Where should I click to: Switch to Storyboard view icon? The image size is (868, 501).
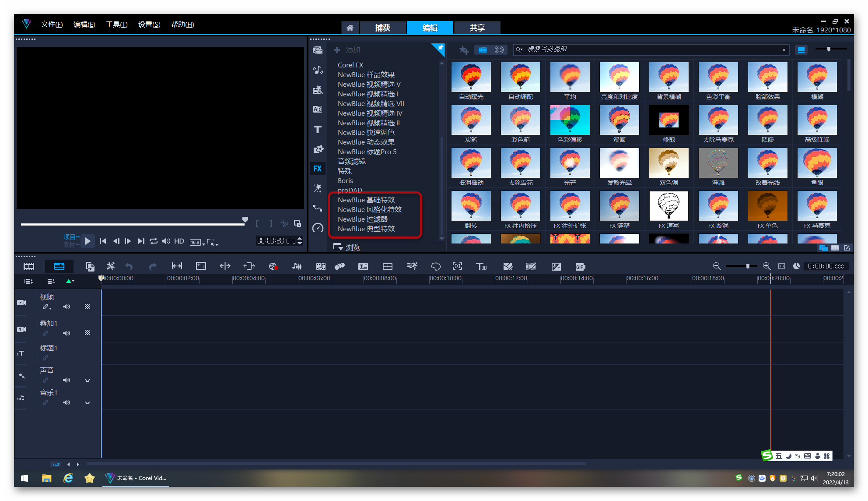(x=29, y=266)
